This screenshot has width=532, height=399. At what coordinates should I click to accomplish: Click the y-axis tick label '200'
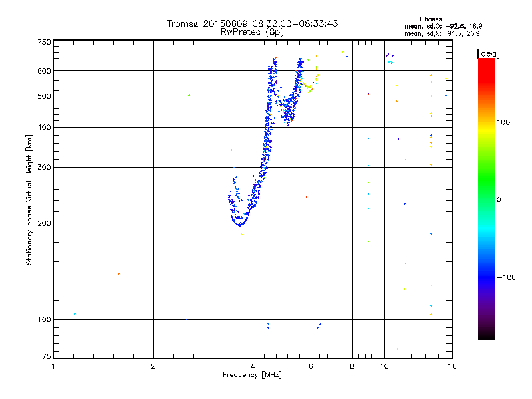click(44, 223)
